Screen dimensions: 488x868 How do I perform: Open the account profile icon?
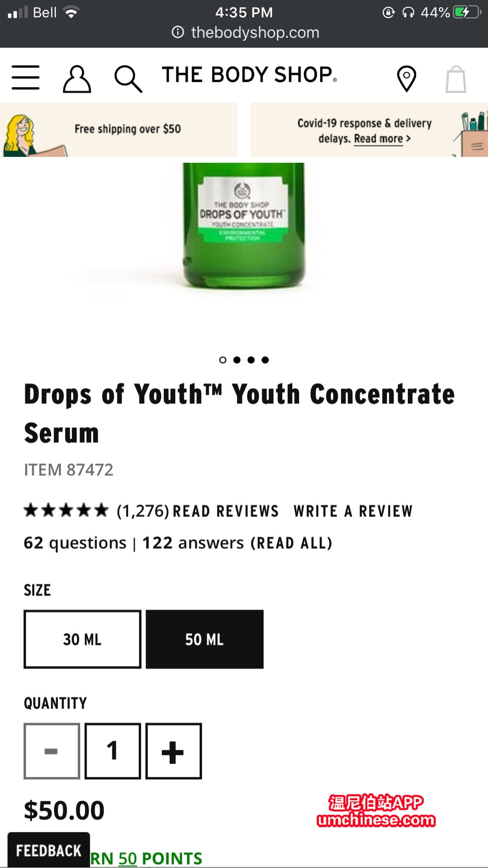click(x=77, y=79)
